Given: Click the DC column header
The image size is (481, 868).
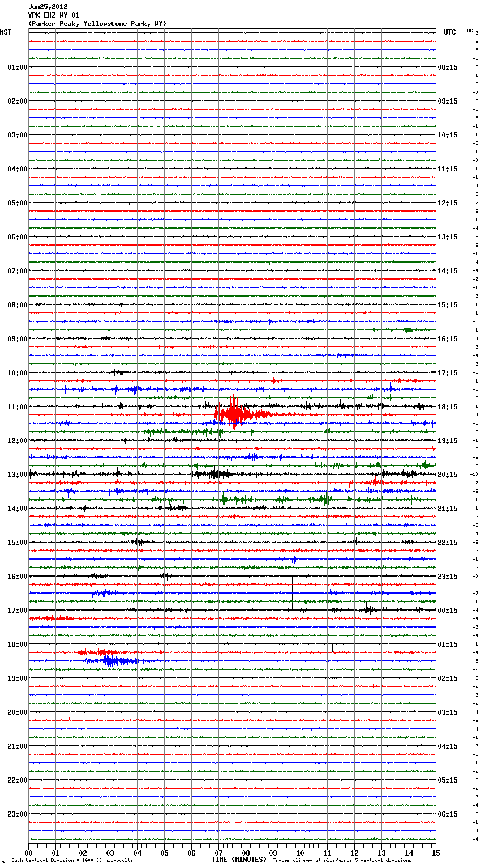Looking at the screenshot, I should (470, 31).
